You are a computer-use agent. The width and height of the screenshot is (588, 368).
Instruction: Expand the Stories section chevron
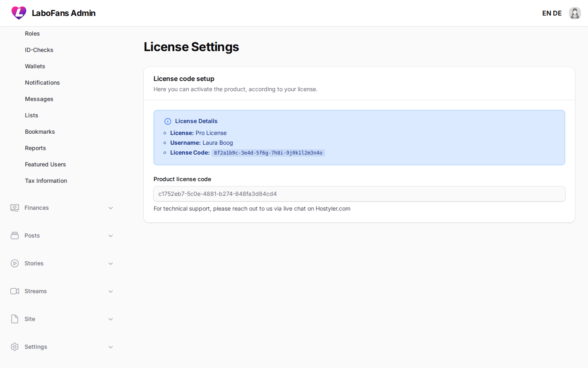coord(111,264)
